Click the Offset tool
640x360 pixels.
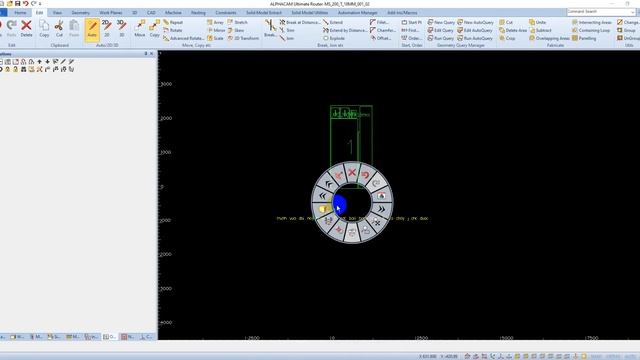[381, 38]
